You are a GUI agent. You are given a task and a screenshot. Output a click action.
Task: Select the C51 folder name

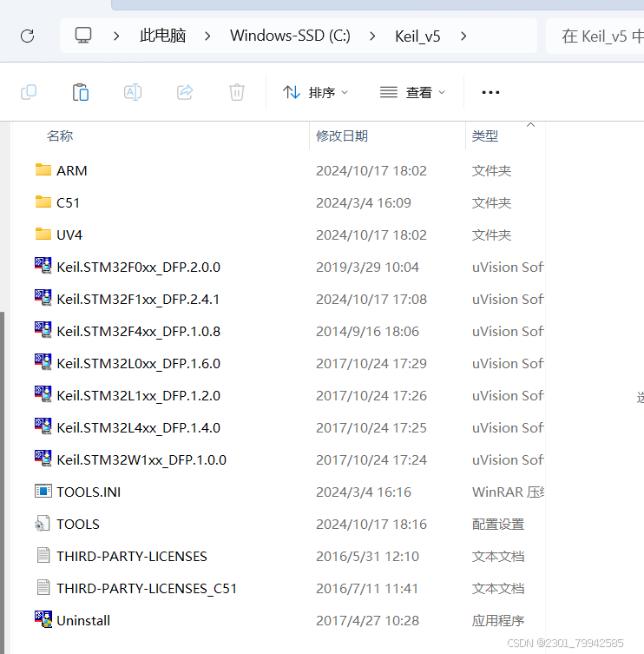[68, 202]
